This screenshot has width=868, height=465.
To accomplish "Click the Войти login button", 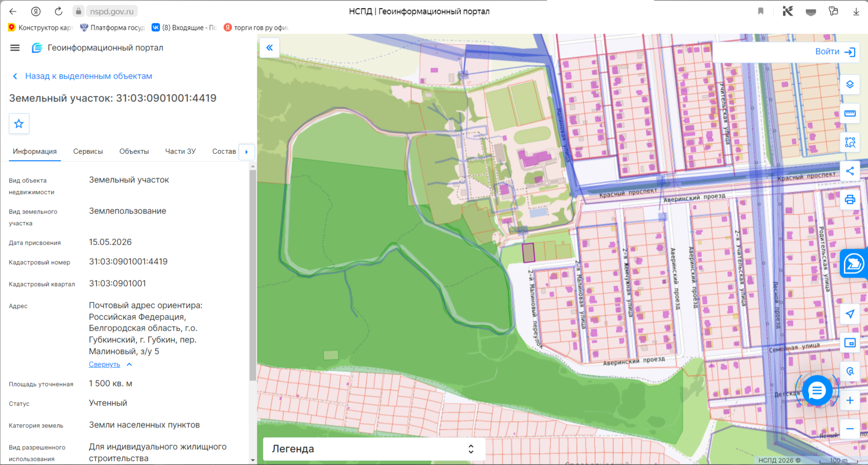I will [x=835, y=52].
